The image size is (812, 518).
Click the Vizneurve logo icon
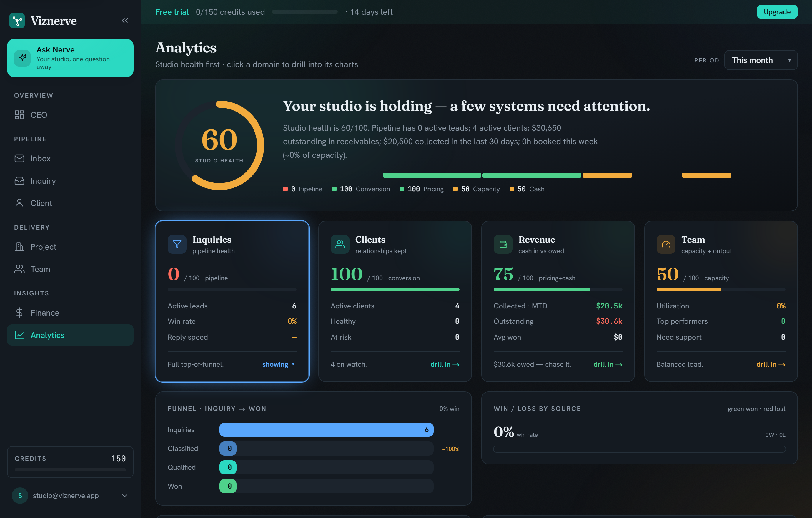(x=17, y=21)
